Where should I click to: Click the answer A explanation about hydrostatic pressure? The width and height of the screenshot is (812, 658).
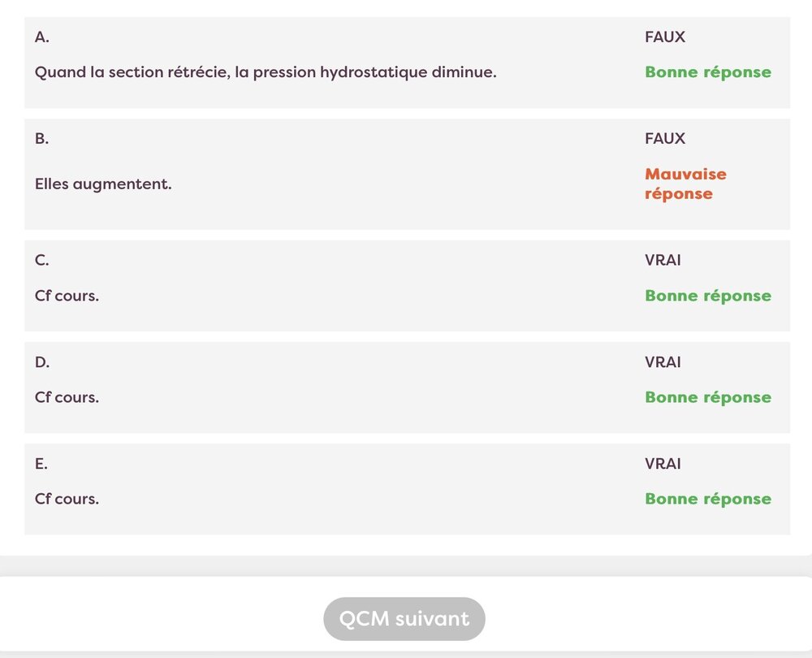pyautogui.click(x=266, y=72)
